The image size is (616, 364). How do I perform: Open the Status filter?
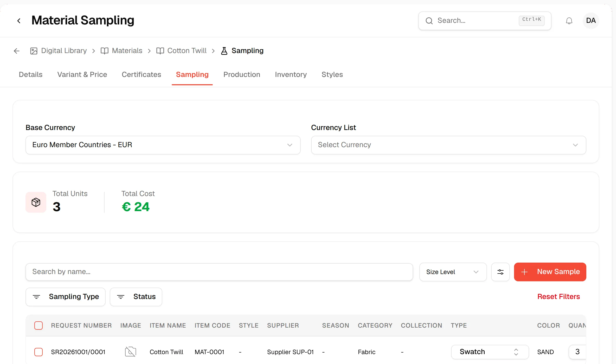[x=136, y=297]
